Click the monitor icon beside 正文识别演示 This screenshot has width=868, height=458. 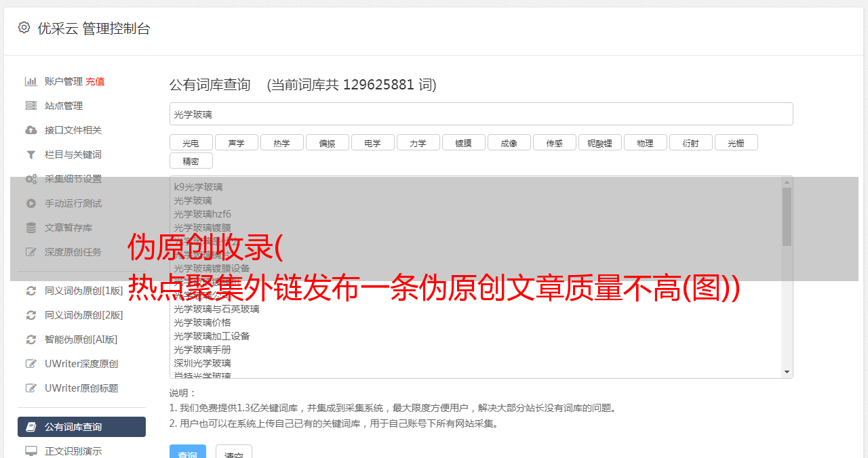(31, 451)
